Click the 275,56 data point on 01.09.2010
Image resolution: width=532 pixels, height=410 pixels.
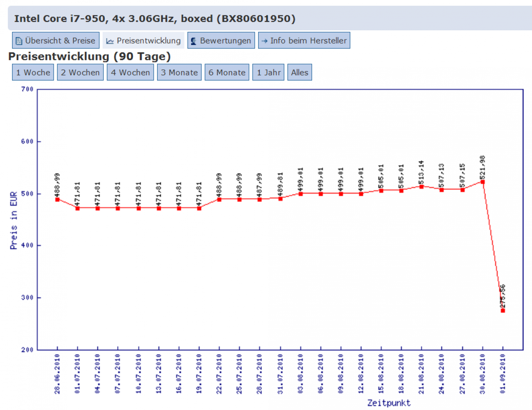[503, 310]
